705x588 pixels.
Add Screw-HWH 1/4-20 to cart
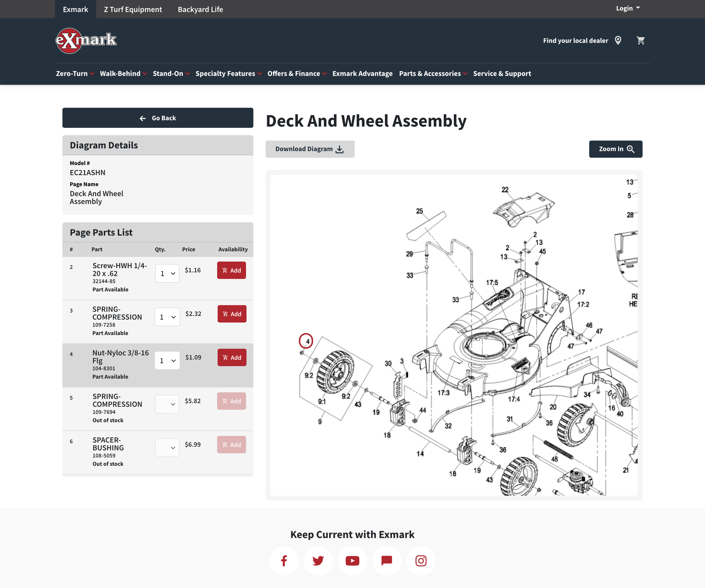232,270
